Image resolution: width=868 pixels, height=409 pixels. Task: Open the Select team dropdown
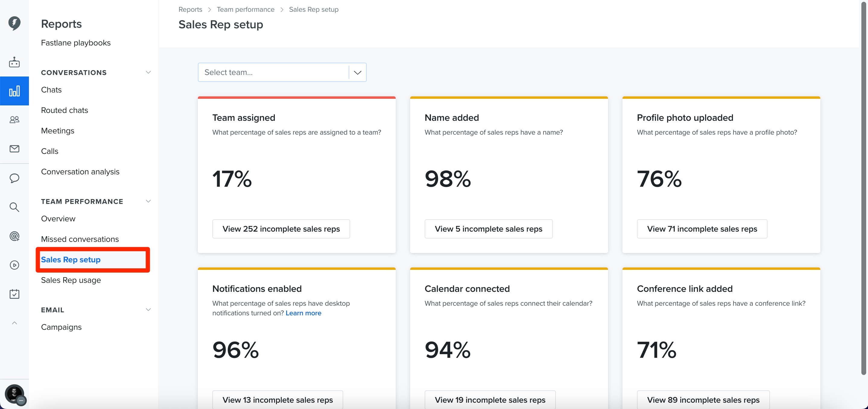[282, 72]
